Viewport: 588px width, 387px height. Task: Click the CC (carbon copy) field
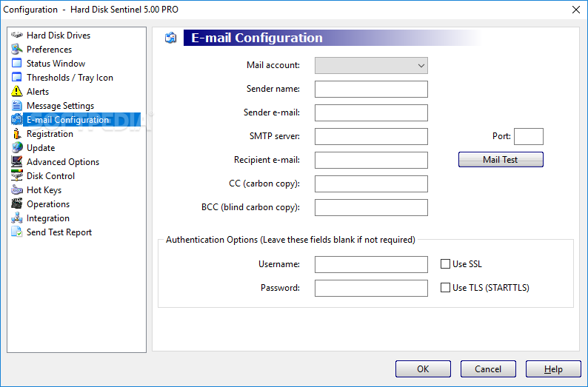(371, 184)
